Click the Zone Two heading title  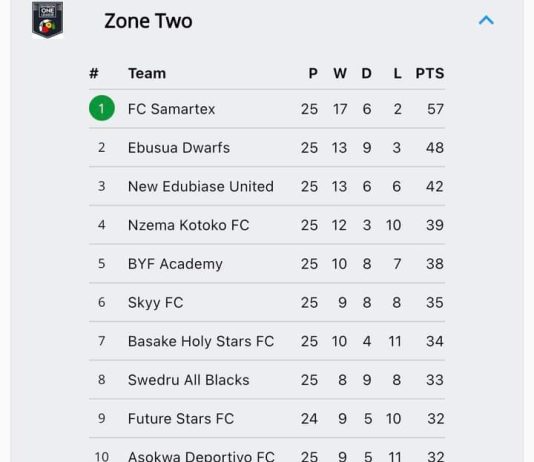click(148, 21)
